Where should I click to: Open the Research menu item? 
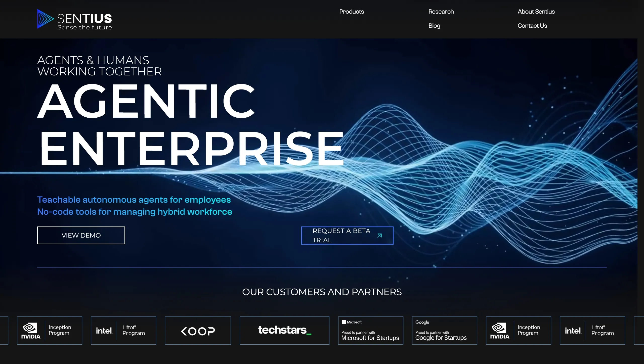click(441, 12)
